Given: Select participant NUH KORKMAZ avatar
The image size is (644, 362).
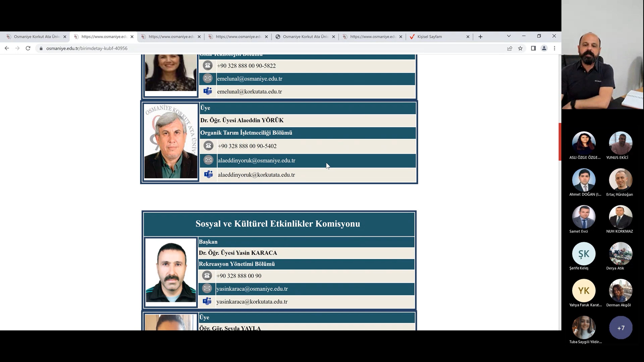Looking at the screenshot, I should click(x=621, y=217).
